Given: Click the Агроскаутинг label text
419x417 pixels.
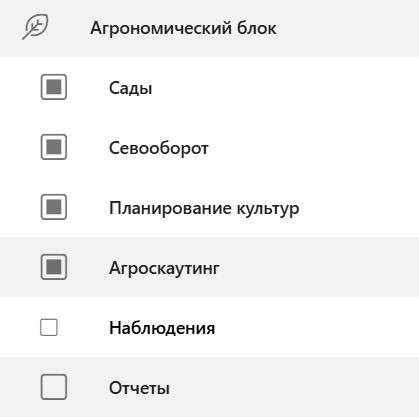Looking at the screenshot, I should (x=164, y=268).
